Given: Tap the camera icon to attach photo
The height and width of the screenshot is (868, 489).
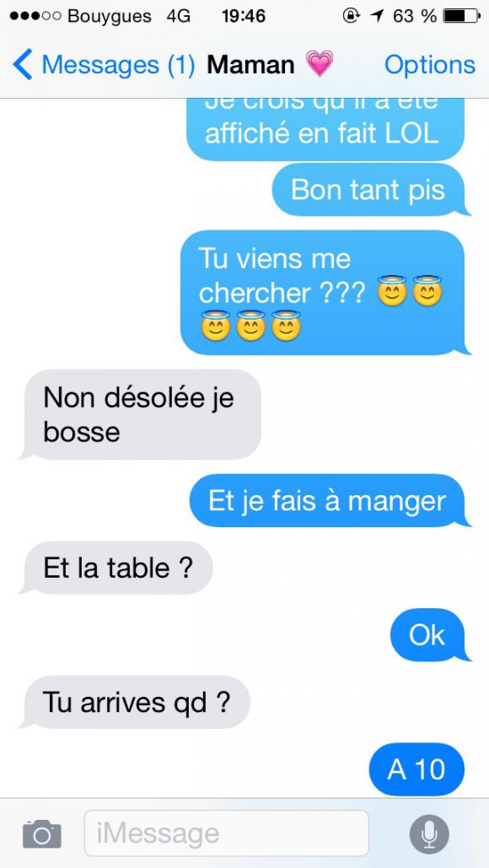Looking at the screenshot, I should pos(42,833).
